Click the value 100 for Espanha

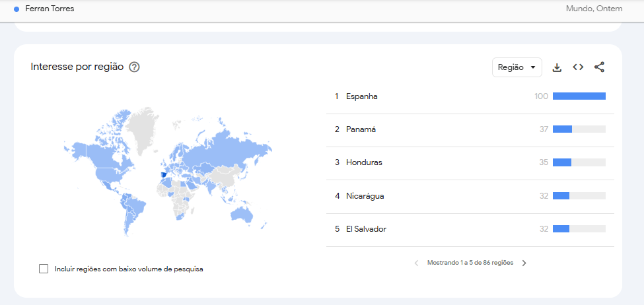tap(542, 96)
